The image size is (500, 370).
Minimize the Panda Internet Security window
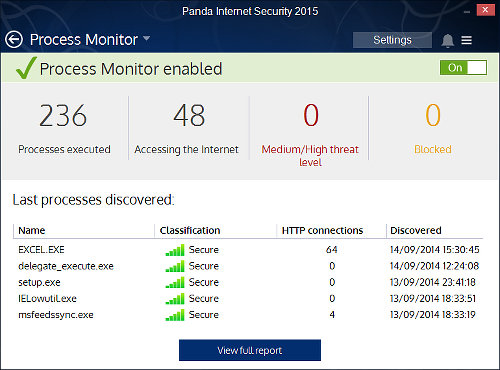tap(467, 11)
